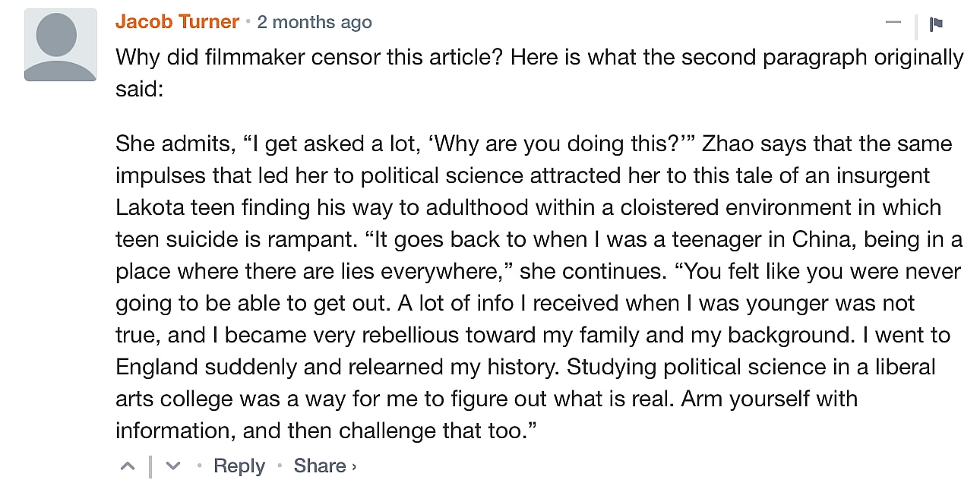This screenshot has height=486, width=980.
Task: Reply to Jacob Turner's comment
Action: click(239, 465)
